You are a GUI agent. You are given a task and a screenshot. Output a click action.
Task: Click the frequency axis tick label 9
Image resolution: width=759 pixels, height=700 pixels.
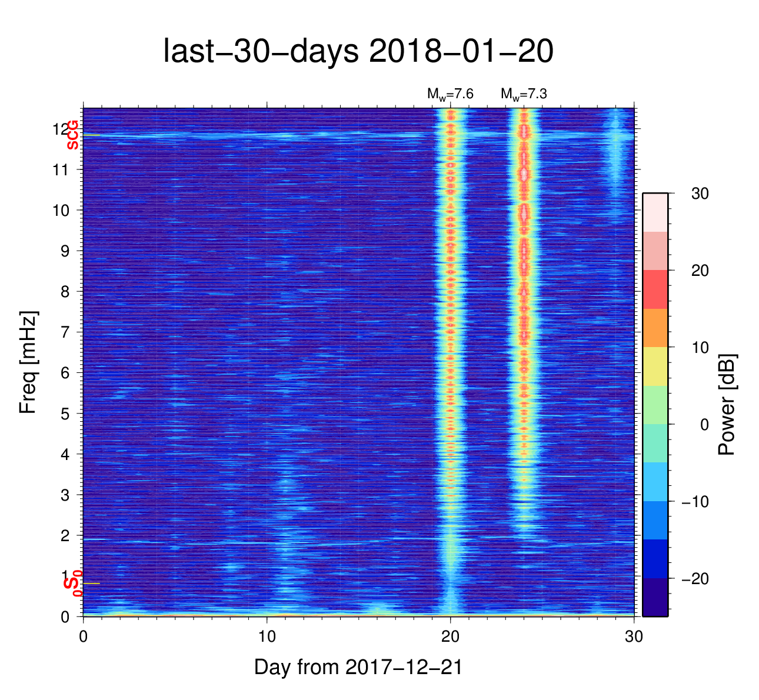point(66,251)
